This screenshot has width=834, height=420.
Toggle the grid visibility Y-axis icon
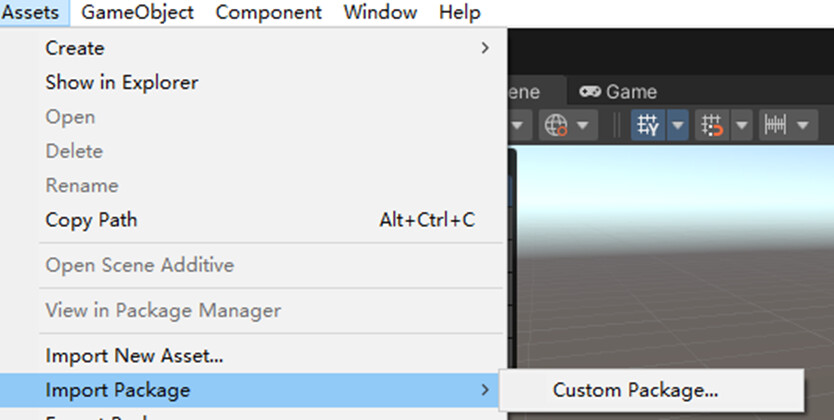(x=648, y=125)
